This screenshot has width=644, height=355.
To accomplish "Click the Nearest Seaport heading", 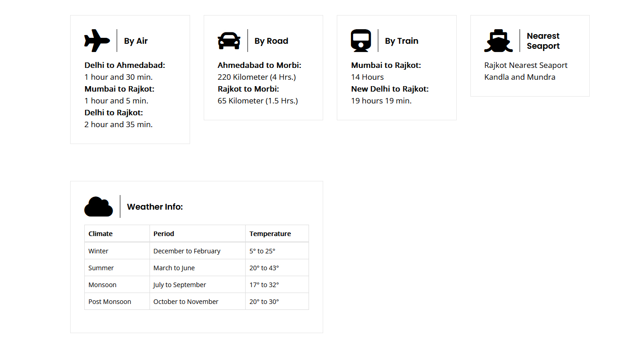I will [x=543, y=41].
